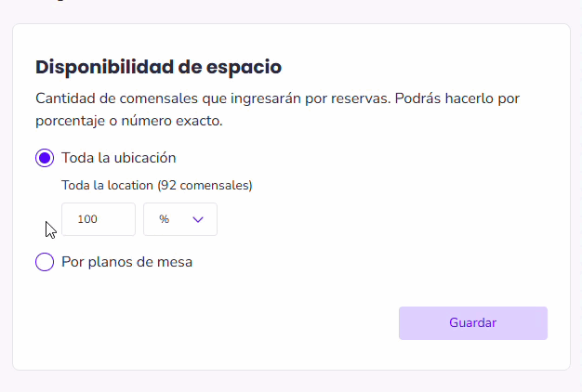Click the "Disponibilidad de espacio" heading
This screenshot has height=392, width=582.
[x=158, y=67]
